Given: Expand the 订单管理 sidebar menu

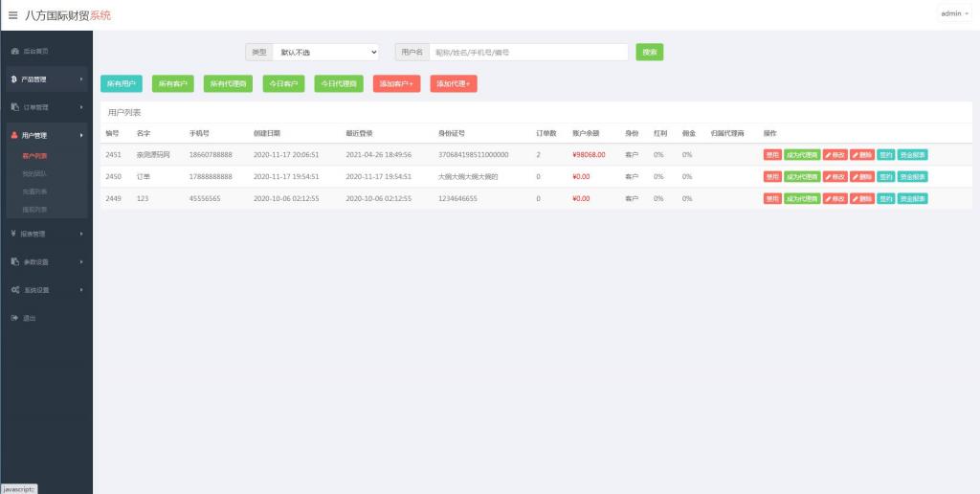Looking at the screenshot, I should (46, 107).
